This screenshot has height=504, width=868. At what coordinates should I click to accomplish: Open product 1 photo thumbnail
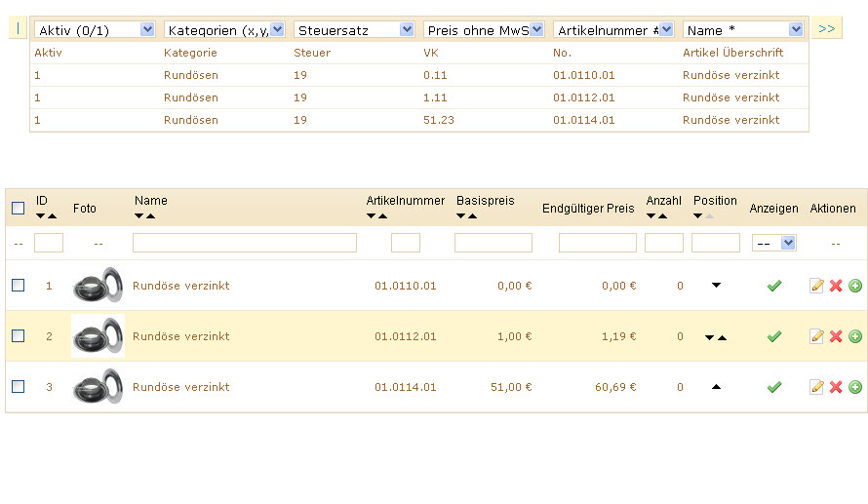[98, 286]
